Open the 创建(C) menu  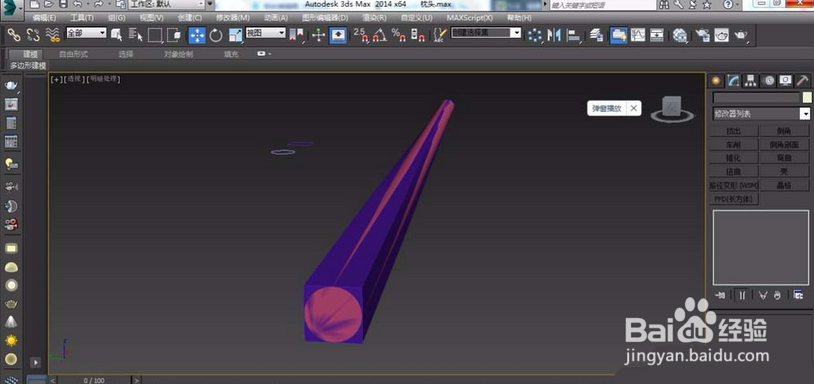click(189, 18)
